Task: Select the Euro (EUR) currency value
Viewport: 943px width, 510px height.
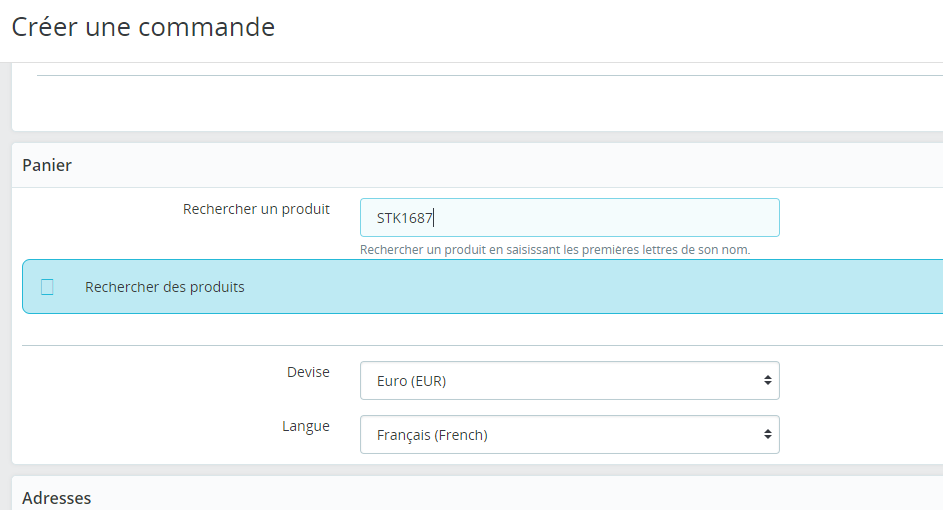Action: 411,381
